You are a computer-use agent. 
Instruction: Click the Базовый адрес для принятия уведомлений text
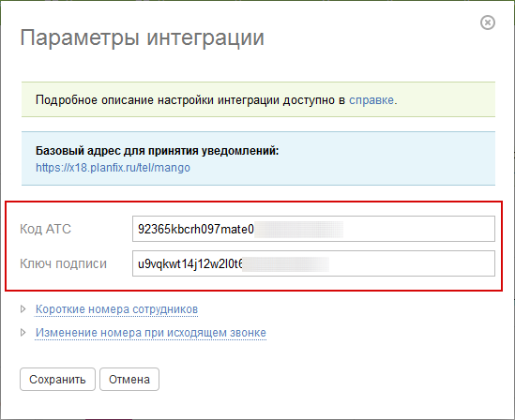(157, 151)
